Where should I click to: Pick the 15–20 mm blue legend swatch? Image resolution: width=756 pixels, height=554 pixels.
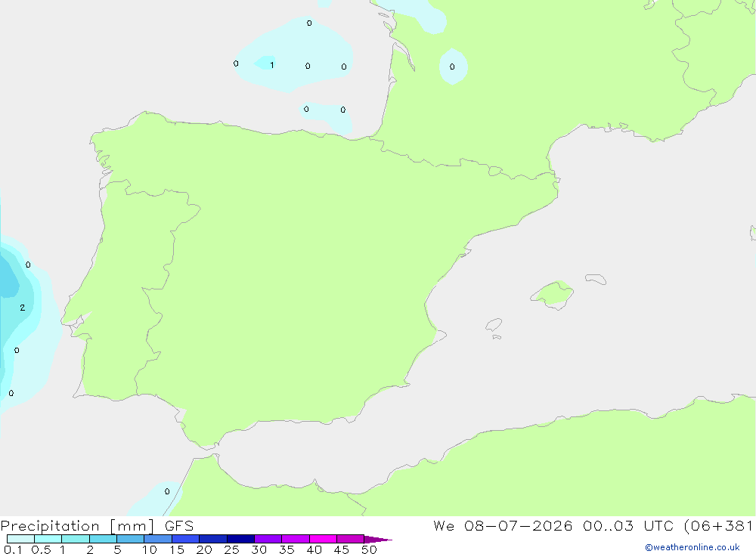click(x=186, y=539)
